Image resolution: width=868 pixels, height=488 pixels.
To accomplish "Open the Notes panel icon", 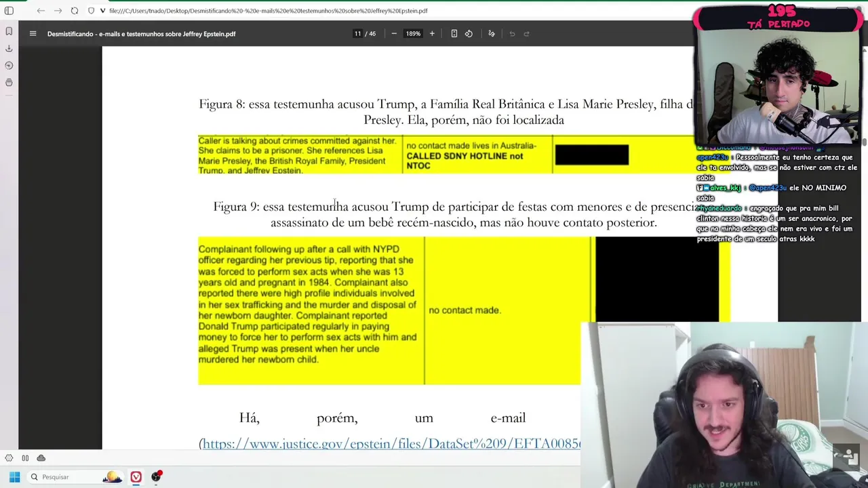I will tap(9, 82).
